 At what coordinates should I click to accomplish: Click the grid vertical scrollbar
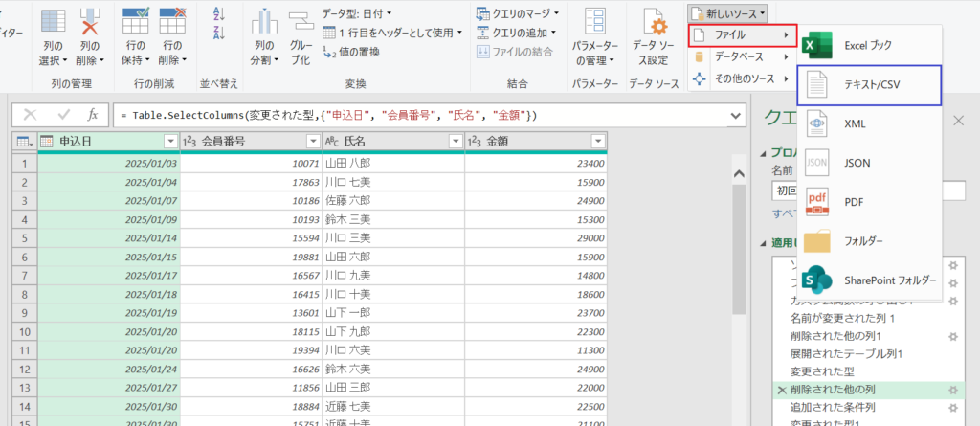tap(739, 250)
